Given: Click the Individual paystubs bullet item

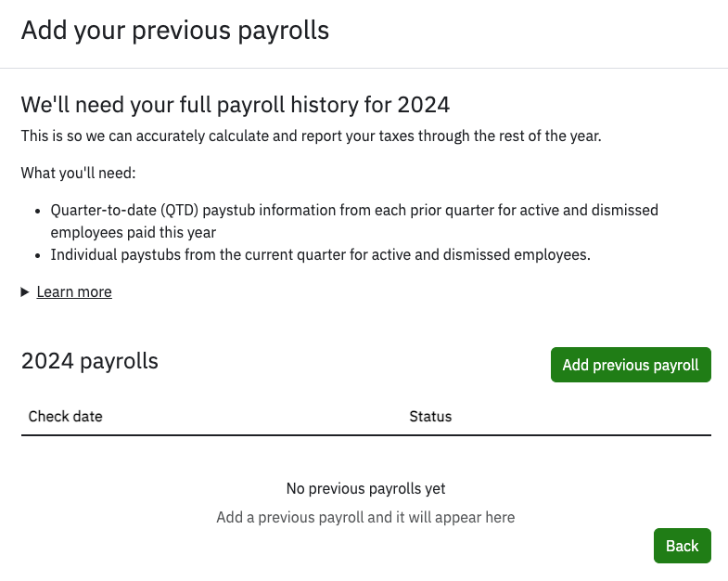Looking at the screenshot, I should 320,254.
